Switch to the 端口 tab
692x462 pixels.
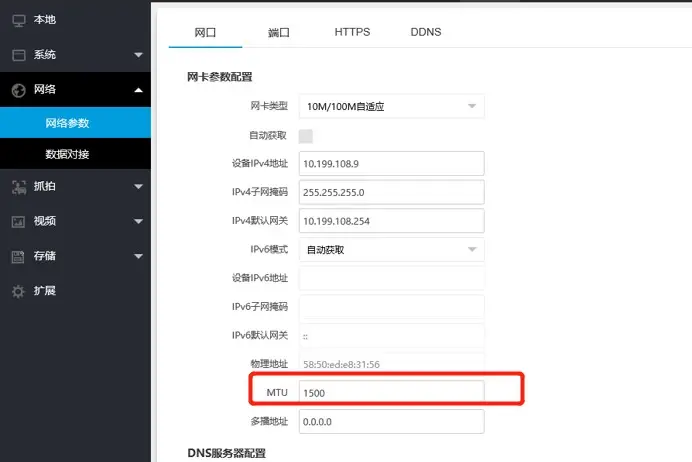tap(279, 32)
